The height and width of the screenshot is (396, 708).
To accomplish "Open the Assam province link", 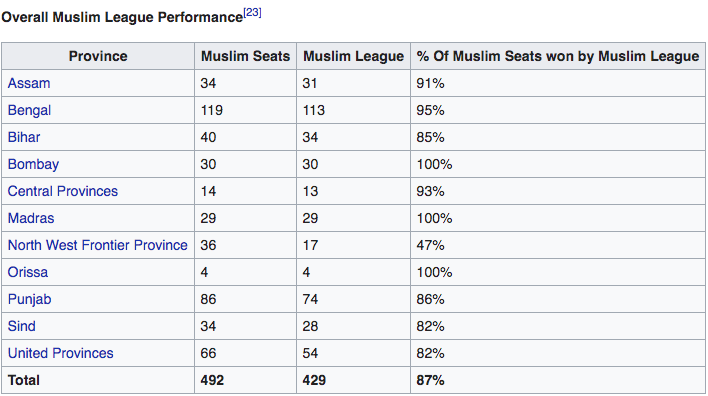I will (x=29, y=83).
